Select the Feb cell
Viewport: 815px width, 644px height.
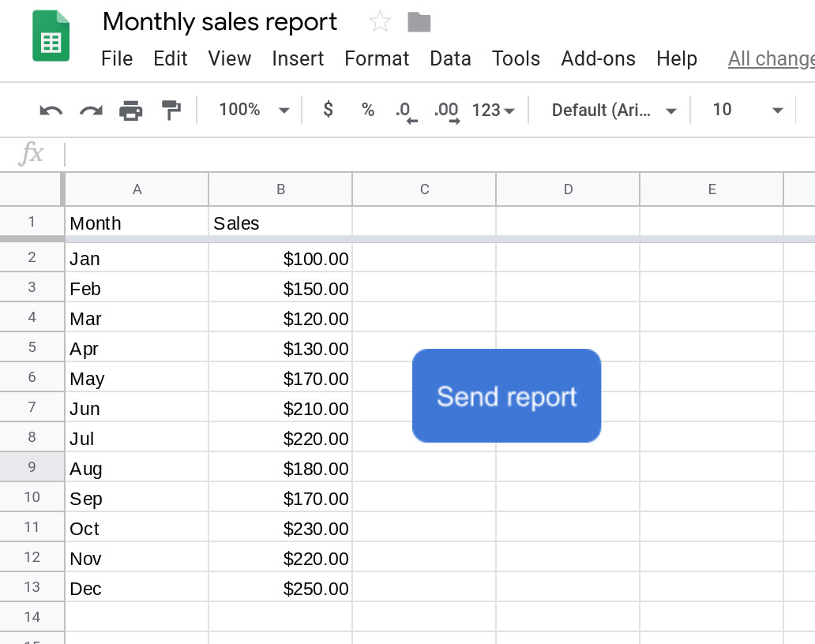(x=137, y=287)
